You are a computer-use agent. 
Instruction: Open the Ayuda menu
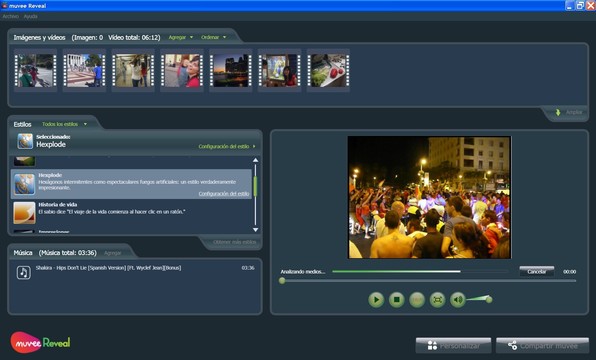(30, 16)
